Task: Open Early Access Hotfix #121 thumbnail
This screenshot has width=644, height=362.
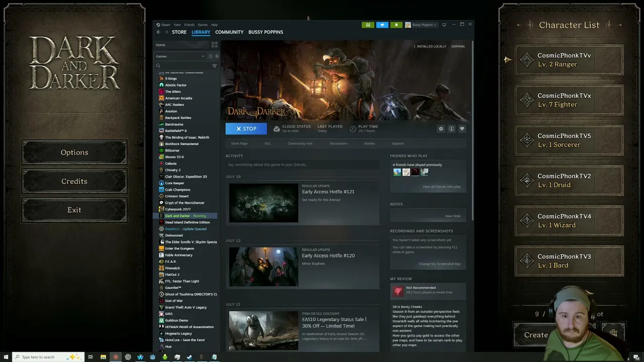Action: (264, 203)
